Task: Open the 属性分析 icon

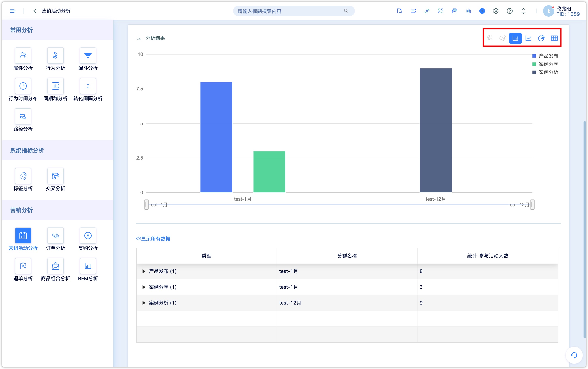Action: click(x=23, y=55)
